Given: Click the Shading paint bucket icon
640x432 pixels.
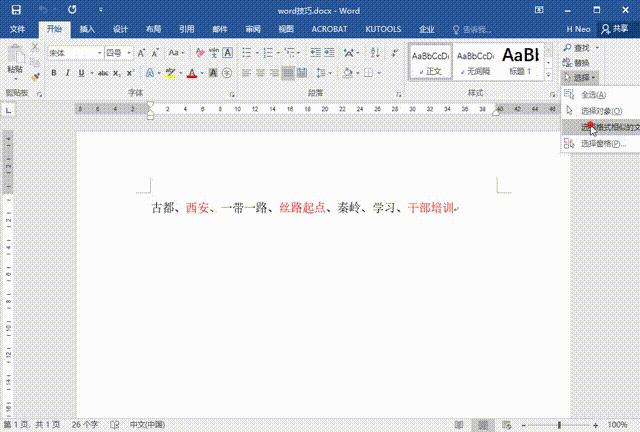Looking at the screenshot, I should [348, 73].
